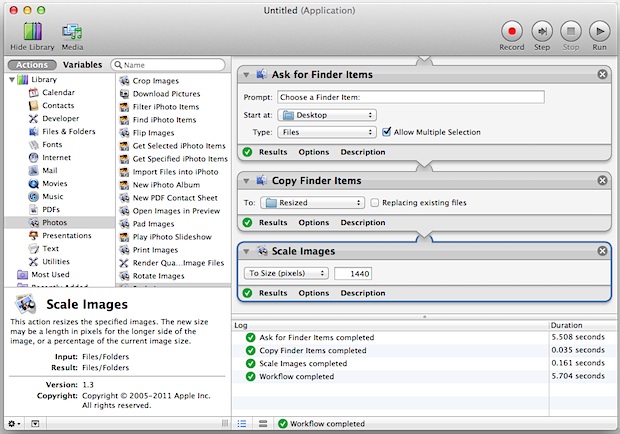
Task: Switch log to list view icon
Action: coord(242,424)
